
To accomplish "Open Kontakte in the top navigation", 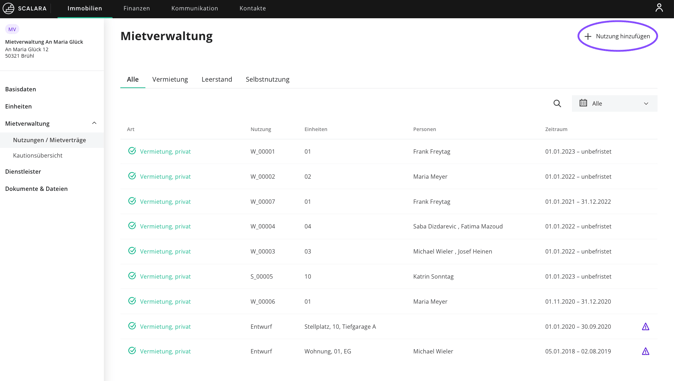I will click(x=253, y=8).
